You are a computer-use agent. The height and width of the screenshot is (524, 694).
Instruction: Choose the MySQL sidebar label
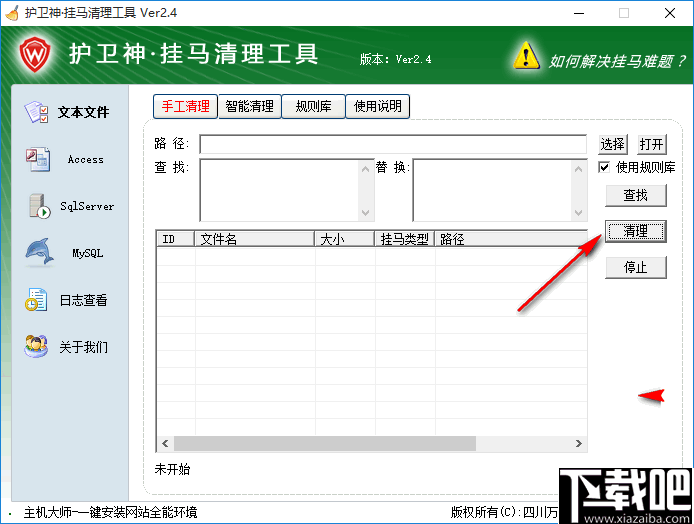tap(88, 253)
